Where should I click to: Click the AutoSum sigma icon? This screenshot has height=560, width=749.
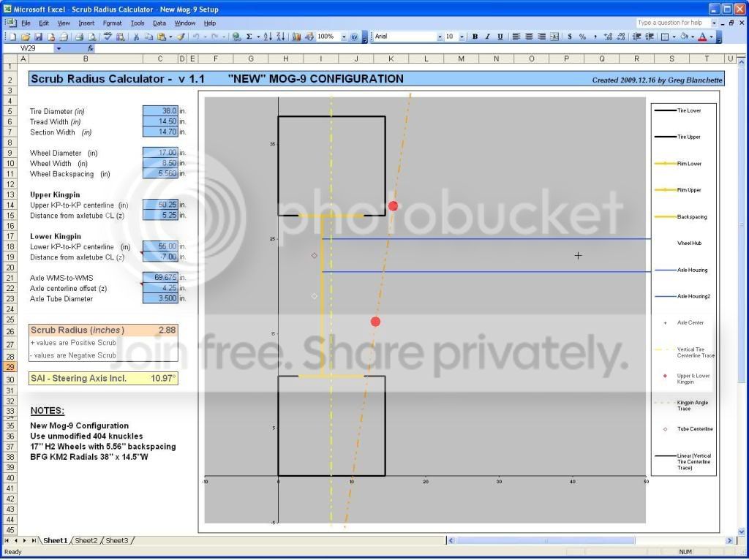249,37
